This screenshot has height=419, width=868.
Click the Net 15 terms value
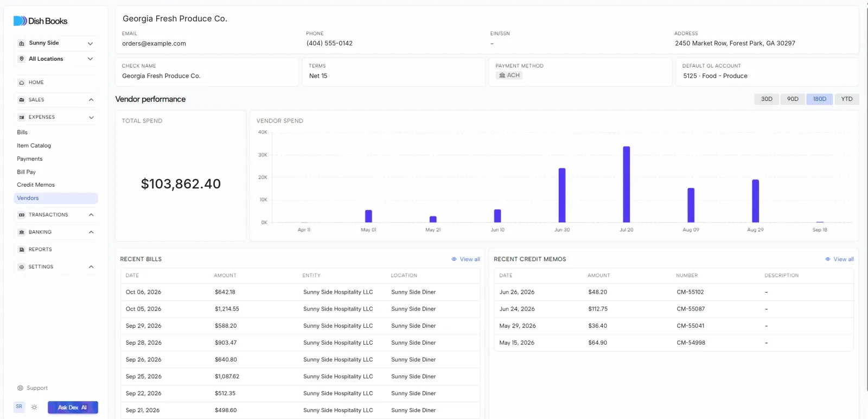pyautogui.click(x=318, y=76)
